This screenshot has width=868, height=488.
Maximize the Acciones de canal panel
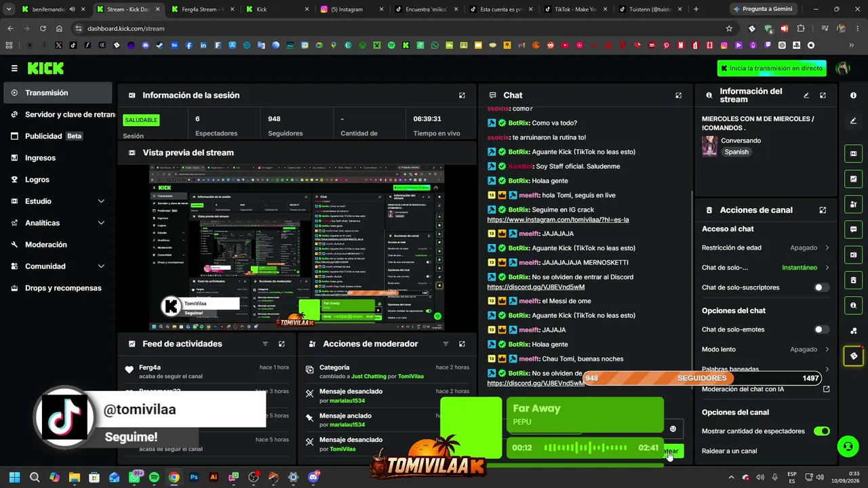(x=823, y=210)
